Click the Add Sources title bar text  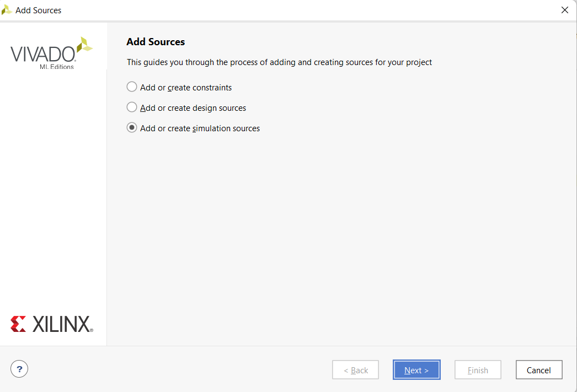[38, 10]
